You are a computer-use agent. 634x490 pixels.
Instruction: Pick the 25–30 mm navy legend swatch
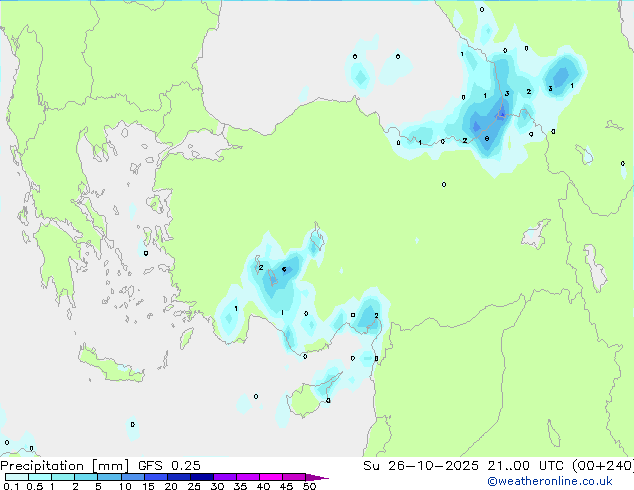point(202,477)
